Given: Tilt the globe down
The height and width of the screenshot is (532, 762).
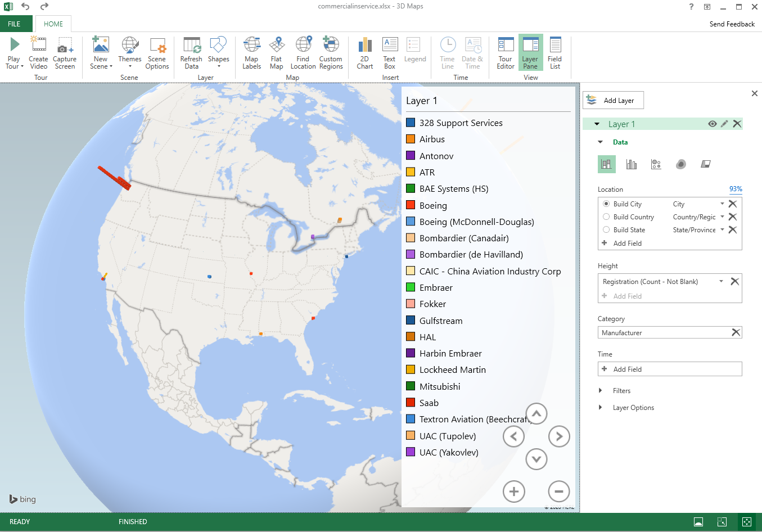Looking at the screenshot, I should tap(536, 459).
